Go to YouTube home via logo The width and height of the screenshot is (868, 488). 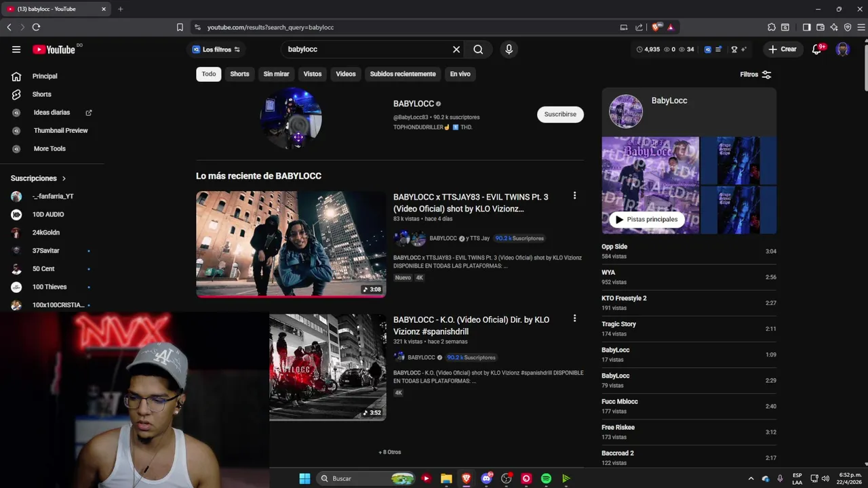pos(54,49)
